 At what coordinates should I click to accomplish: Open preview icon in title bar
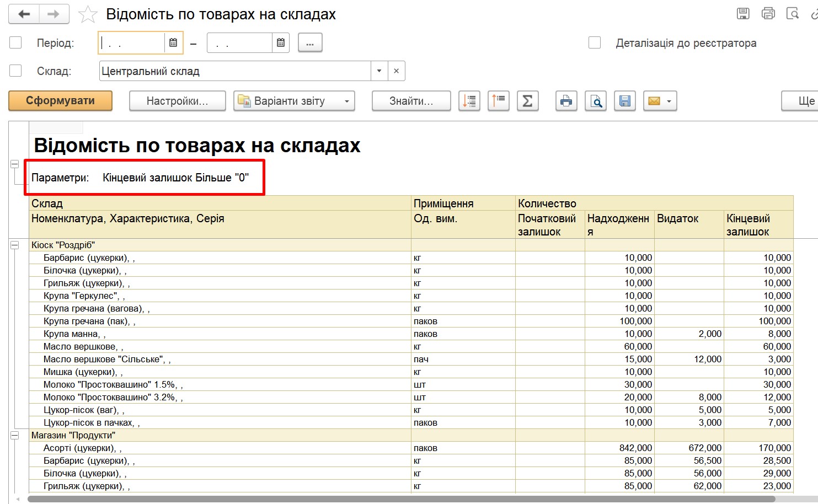point(793,14)
